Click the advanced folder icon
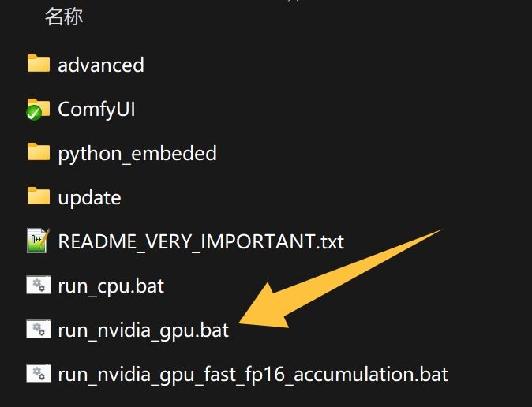Screen dimensions: 532x407 pyautogui.click(x=39, y=63)
